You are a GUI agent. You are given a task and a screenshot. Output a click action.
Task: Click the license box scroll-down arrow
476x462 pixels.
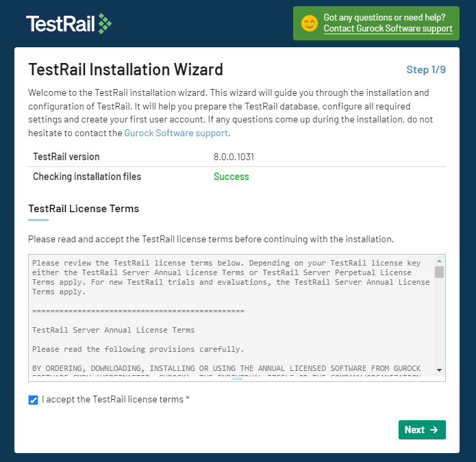439,370
